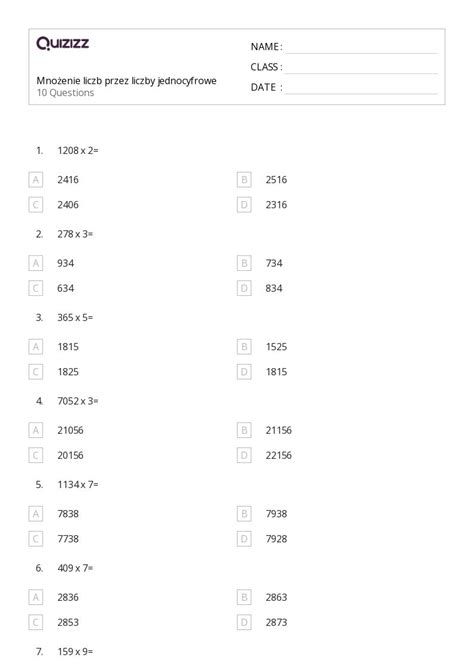This screenshot has width=474, height=670.
Task: Choose box A for answer 7838
Action: (35, 514)
